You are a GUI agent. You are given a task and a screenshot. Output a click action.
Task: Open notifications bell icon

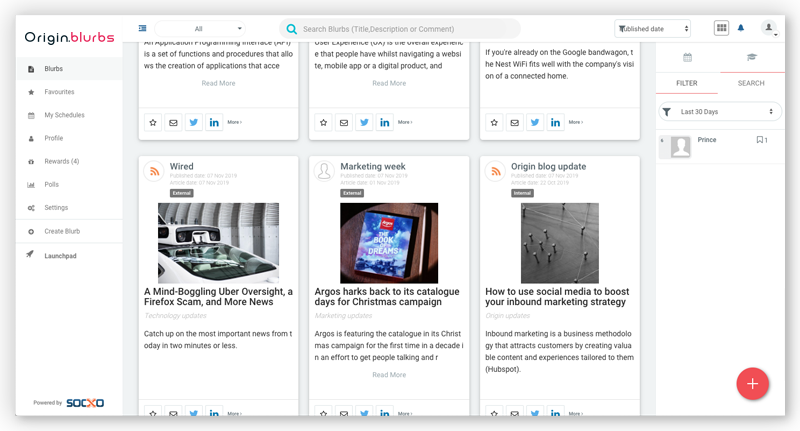point(741,28)
